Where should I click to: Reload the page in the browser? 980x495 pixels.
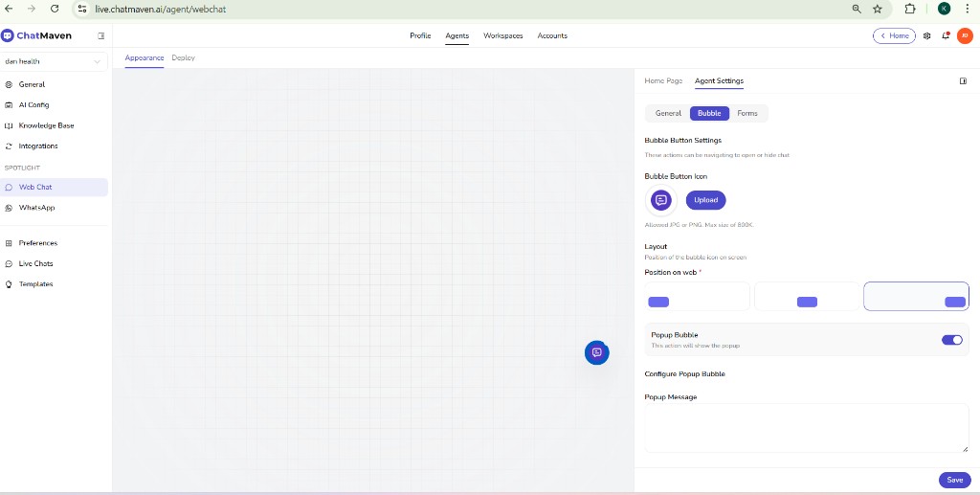tap(55, 9)
